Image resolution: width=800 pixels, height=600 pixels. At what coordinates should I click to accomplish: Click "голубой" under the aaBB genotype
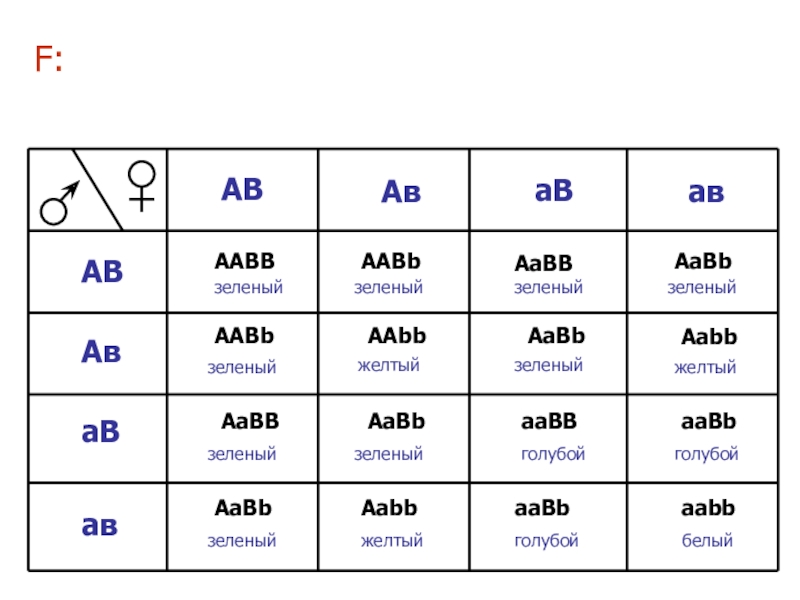553,455
